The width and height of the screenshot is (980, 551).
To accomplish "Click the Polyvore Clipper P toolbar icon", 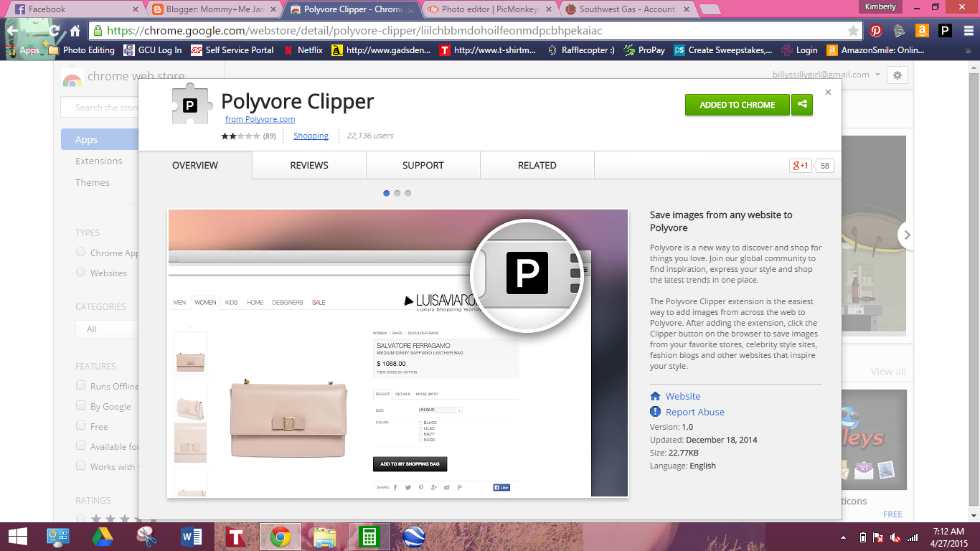I will [945, 31].
